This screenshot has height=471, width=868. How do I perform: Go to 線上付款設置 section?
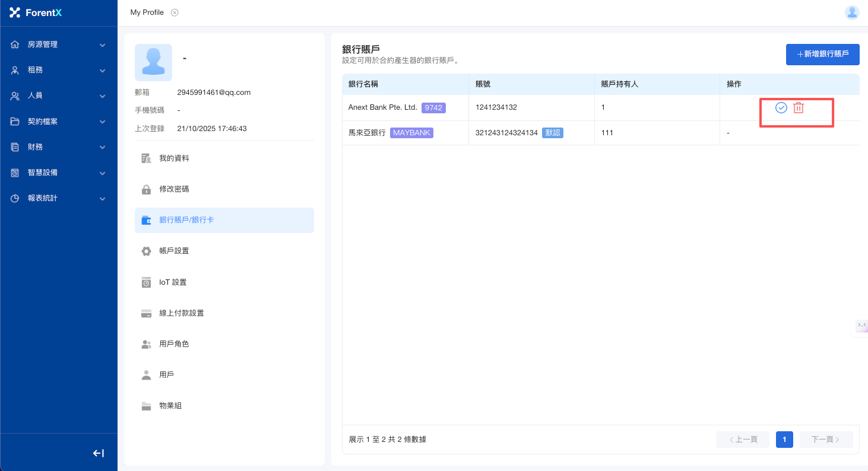tap(181, 313)
